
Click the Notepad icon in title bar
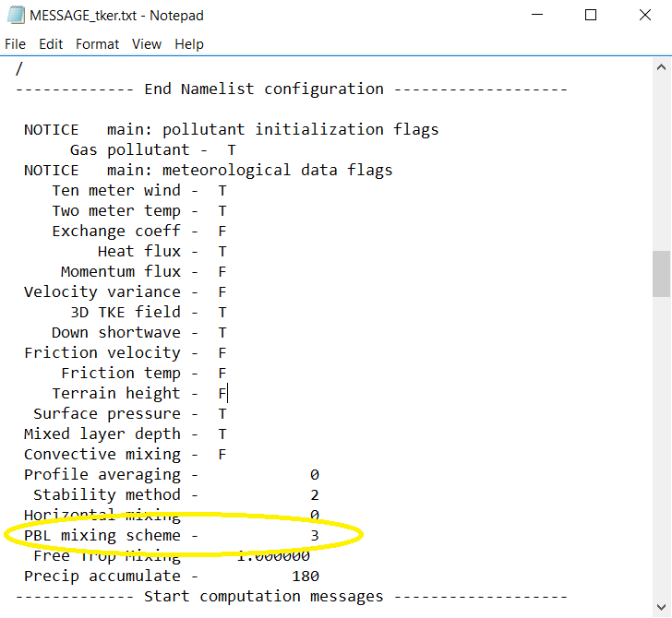click(15, 16)
